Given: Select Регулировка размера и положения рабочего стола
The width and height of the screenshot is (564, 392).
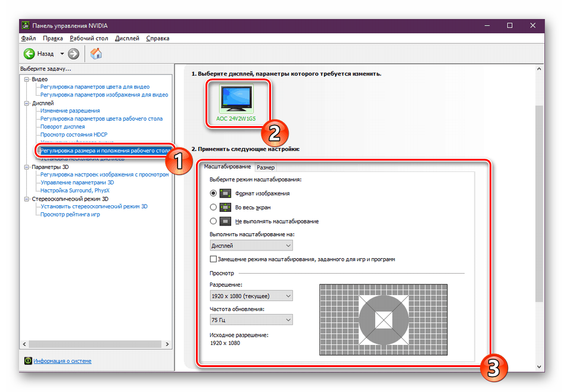Looking at the screenshot, I should (105, 150).
